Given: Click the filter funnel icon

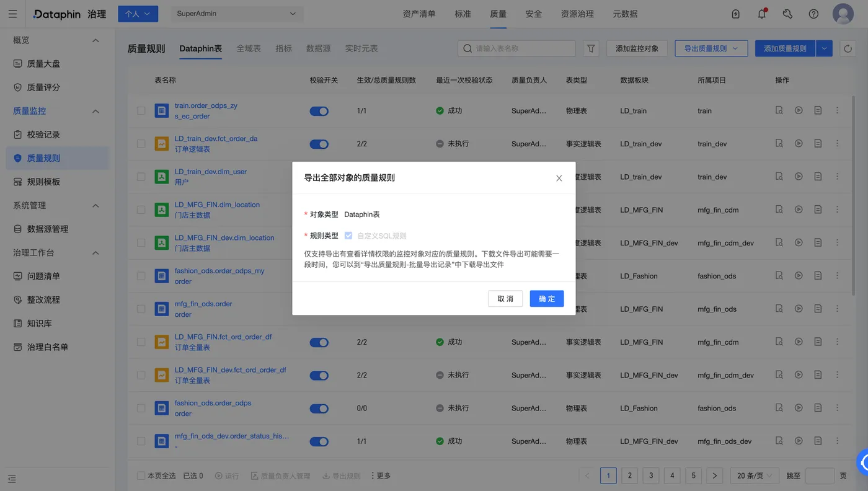Looking at the screenshot, I should 591,48.
